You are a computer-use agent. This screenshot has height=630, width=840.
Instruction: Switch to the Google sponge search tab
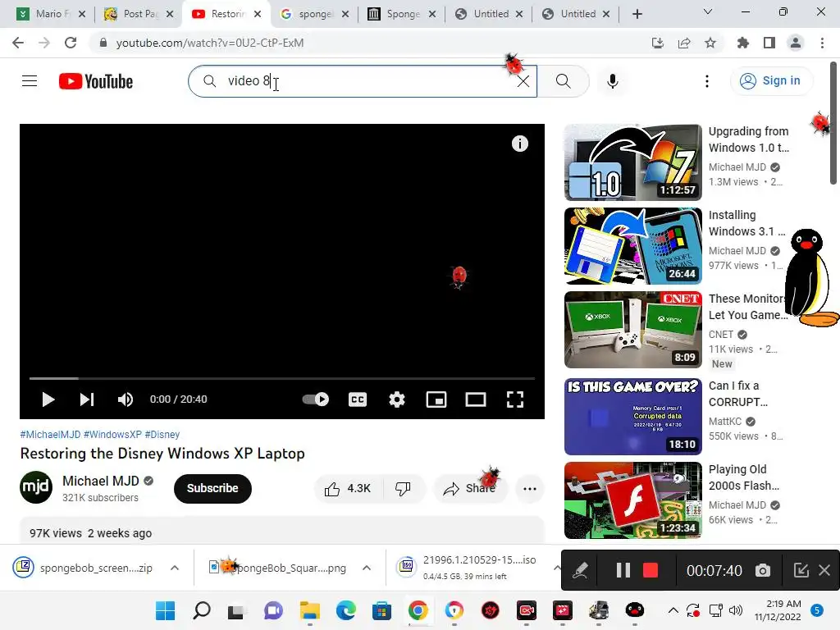(x=314, y=14)
